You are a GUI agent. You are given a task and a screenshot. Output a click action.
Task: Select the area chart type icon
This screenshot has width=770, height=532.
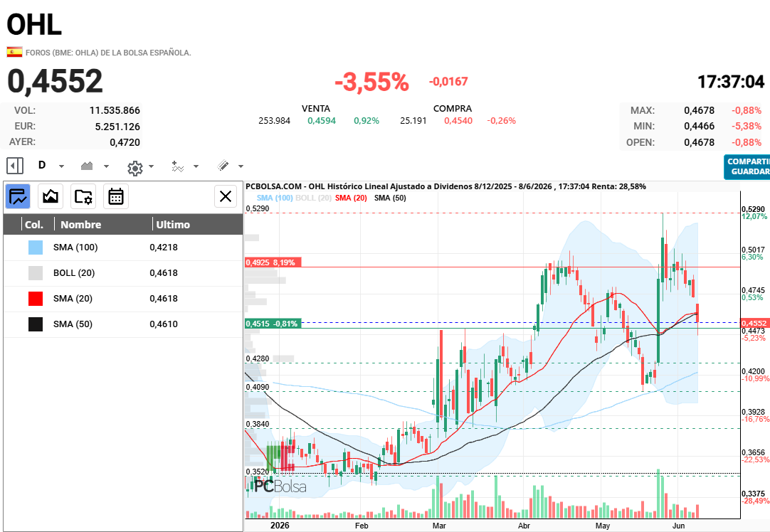pyautogui.click(x=87, y=166)
